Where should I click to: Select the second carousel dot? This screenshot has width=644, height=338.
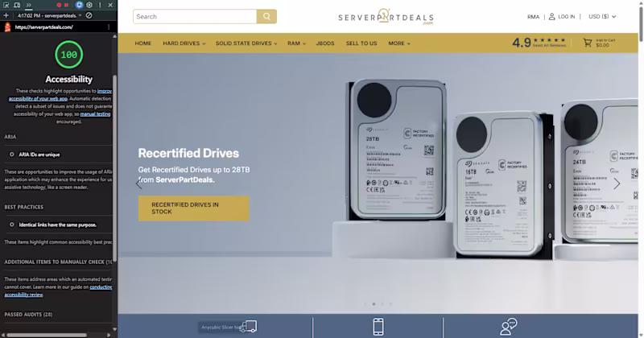click(374, 304)
